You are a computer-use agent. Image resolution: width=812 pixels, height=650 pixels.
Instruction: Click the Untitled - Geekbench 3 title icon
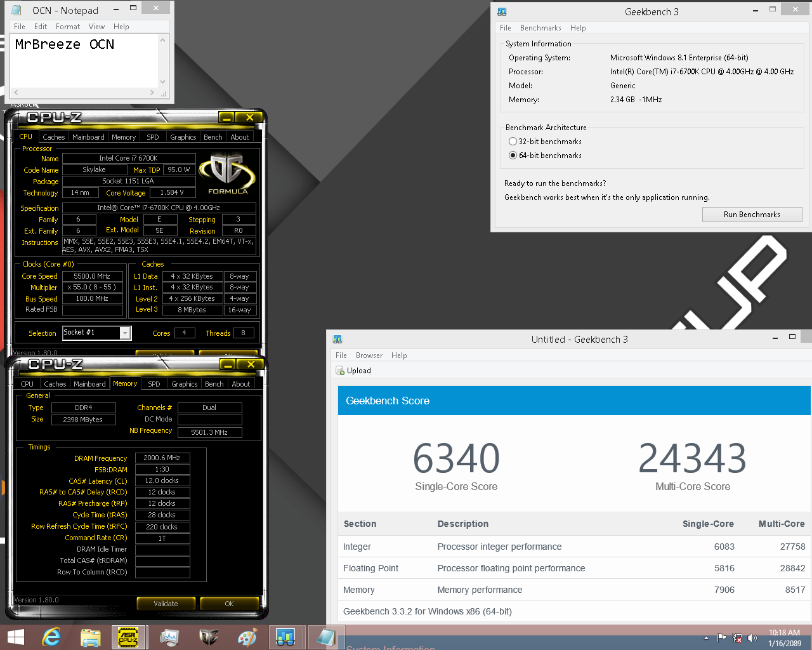pyautogui.click(x=337, y=340)
